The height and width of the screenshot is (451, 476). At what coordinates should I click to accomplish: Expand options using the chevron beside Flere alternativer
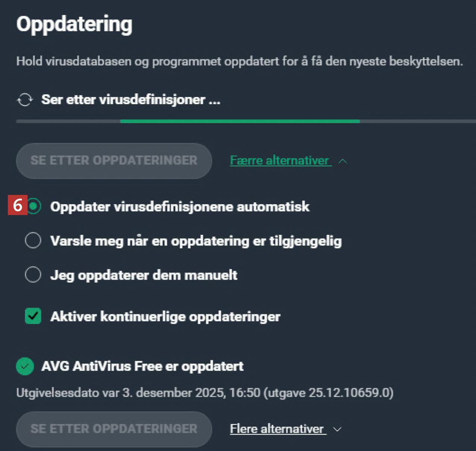[337, 429]
